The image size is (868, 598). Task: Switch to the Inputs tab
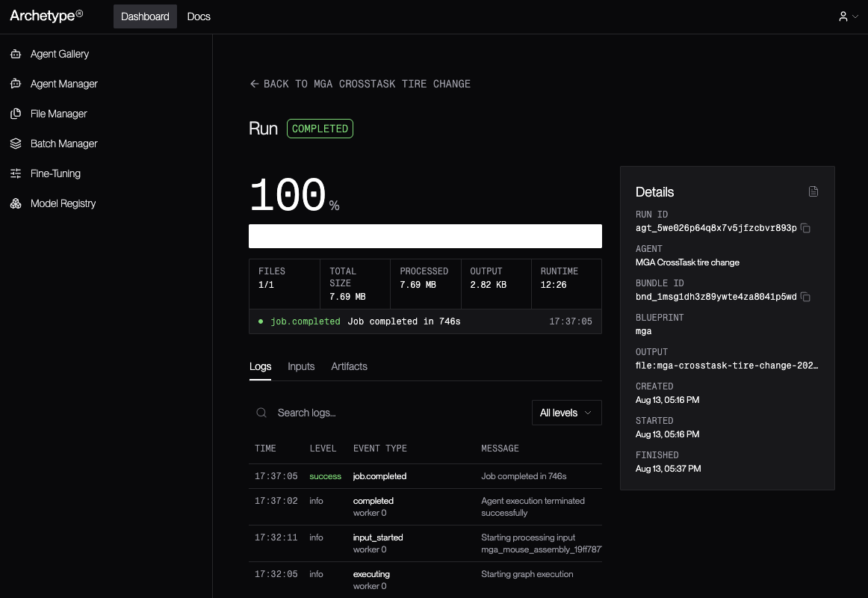(301, 366)
